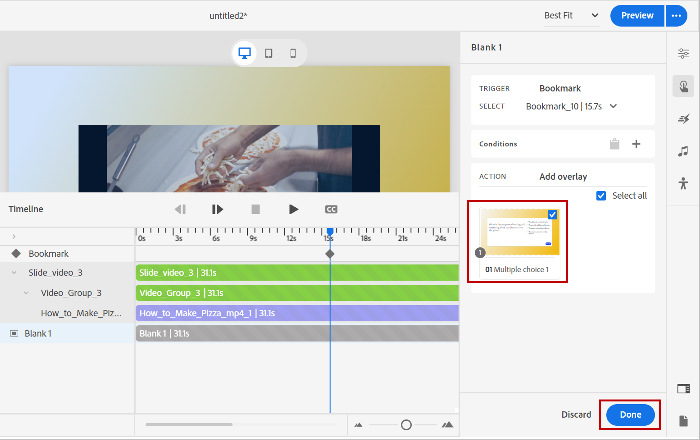This screenshot has height=440, width=700.
Task: Switch to tablet device view
Action: [x=269, y=53]
